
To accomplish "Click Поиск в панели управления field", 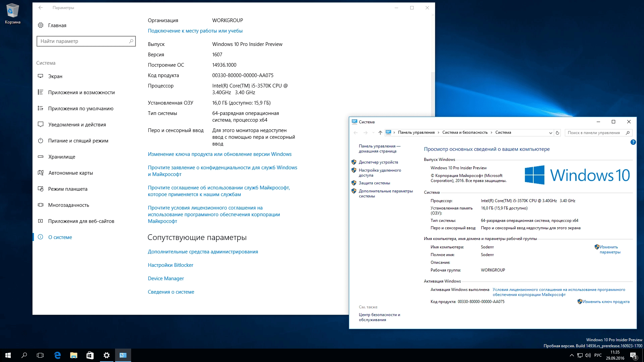I will pyautogui.click(x=598, y=133).
